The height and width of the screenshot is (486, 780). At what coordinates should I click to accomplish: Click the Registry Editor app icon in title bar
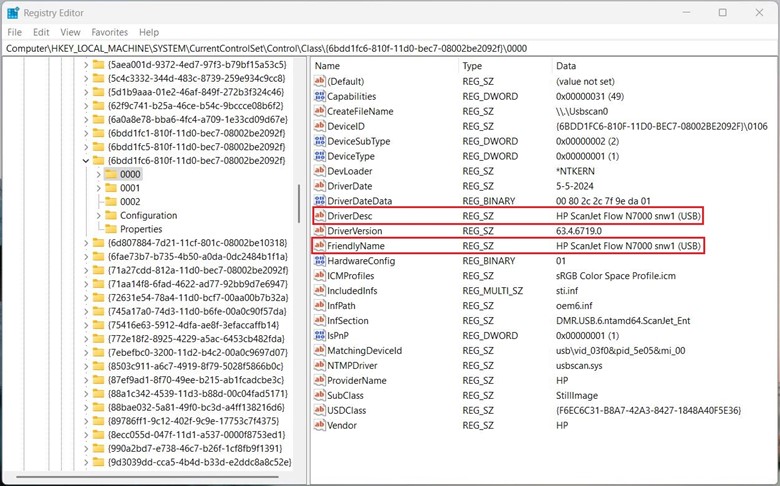pyautogui.click(x=13, y=13)
